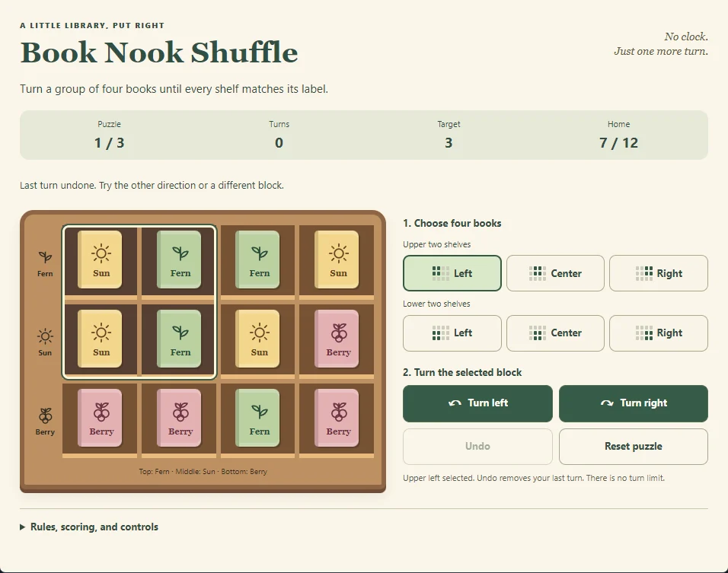Click the 'A Little Library, Put Right' subtitle

tap(92, 26)
